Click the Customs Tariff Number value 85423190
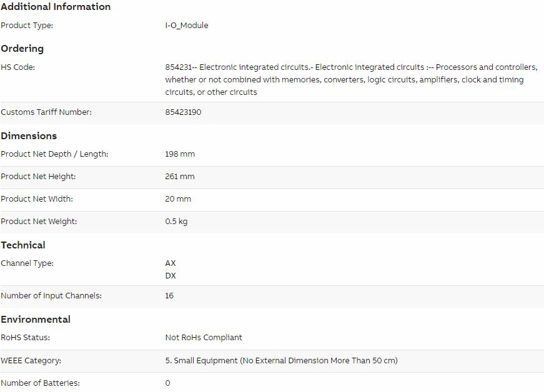The image size is (544, 392). click(x=183, y=112)
